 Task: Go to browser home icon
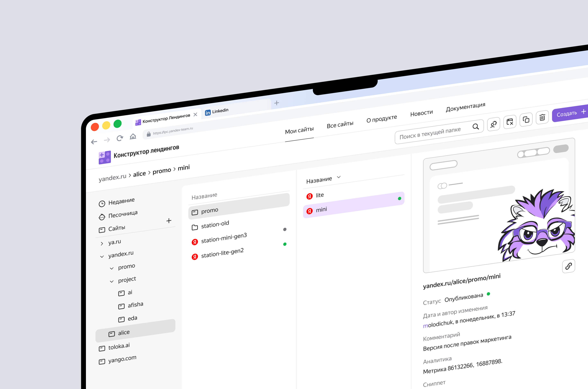click(x=133, y=136)
